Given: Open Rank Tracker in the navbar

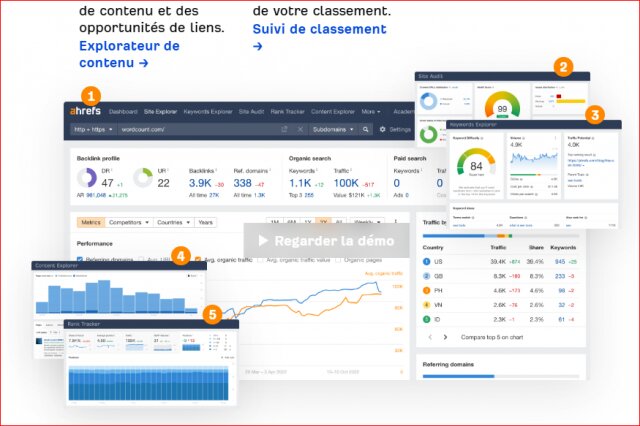Looking at the screenshot, I should [287, 111].
